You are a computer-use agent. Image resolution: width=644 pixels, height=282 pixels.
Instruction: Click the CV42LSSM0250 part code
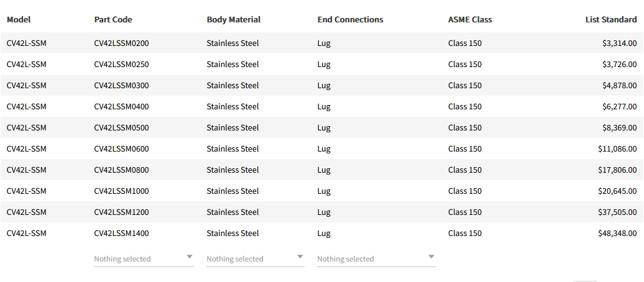coord(121,65)
